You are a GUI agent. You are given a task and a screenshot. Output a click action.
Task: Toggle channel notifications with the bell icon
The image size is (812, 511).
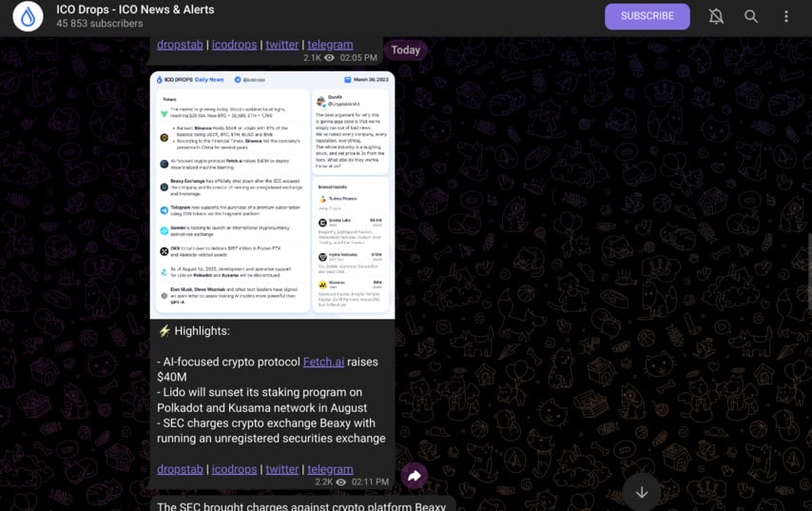point(716,16)
